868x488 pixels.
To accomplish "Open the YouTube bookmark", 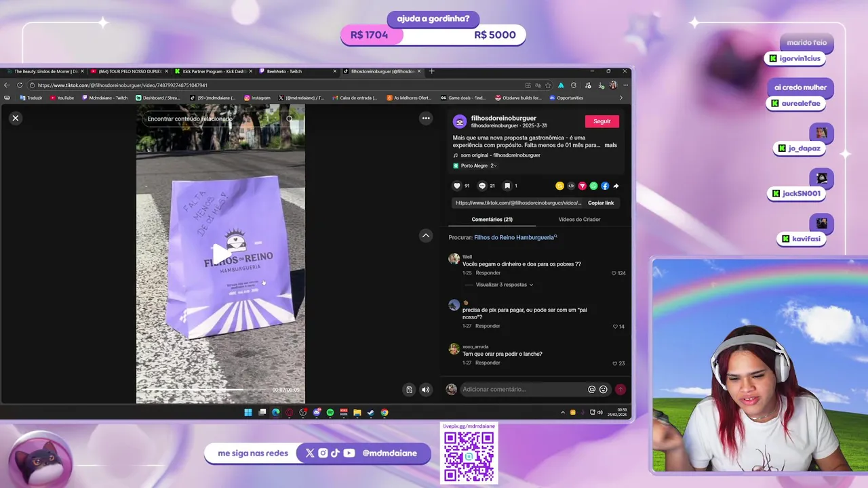I will pyautogui.click(x=62, y=98).
